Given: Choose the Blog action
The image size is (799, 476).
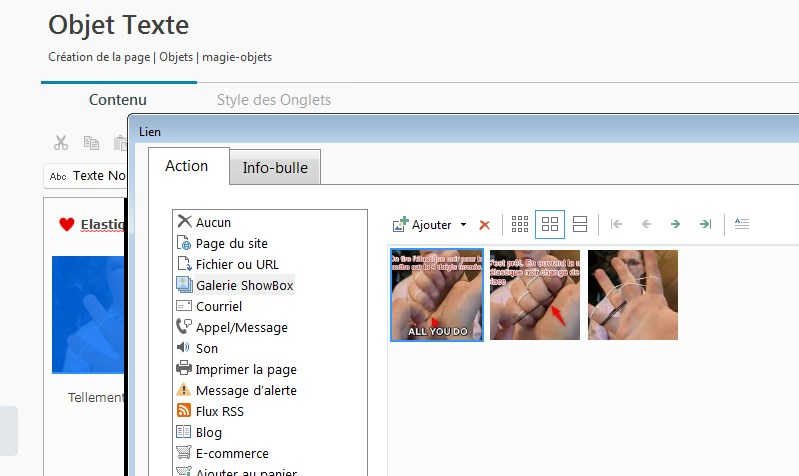Looking at the screenshot, I should click(199, 432).
